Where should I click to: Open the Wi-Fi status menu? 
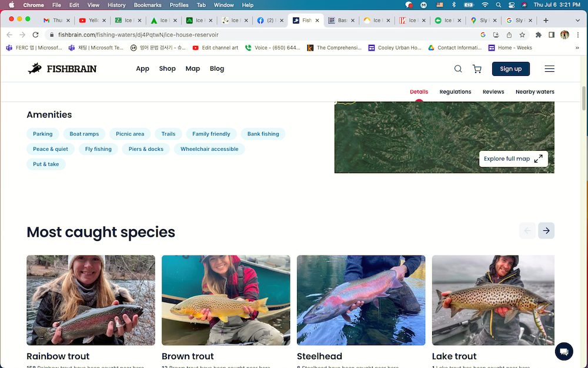pos(485,5)
